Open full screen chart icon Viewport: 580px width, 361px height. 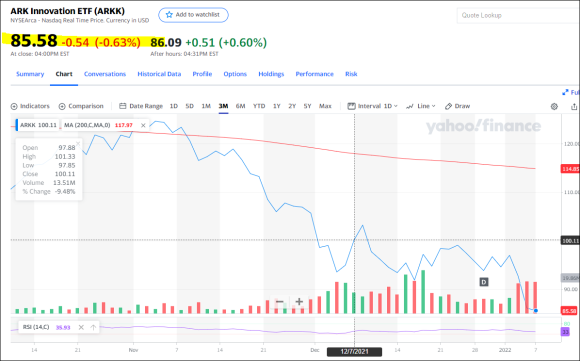(565, 92)
